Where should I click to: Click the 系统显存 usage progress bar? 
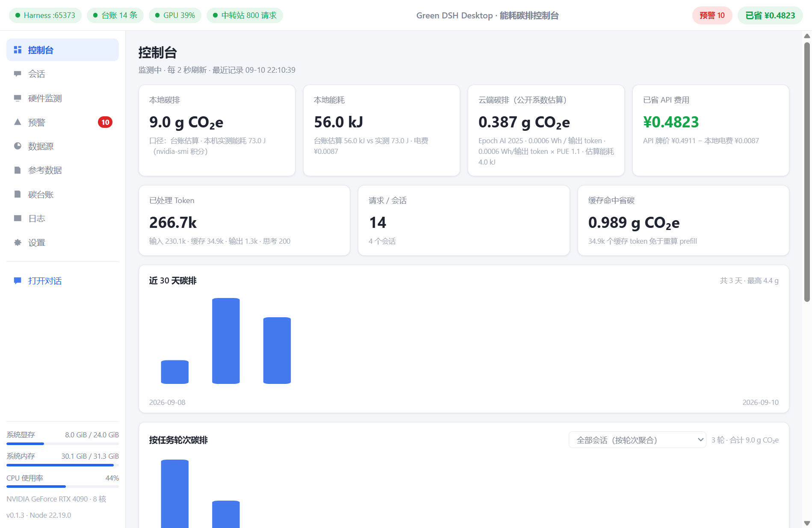pyautogui.click(x=62, y=444)
